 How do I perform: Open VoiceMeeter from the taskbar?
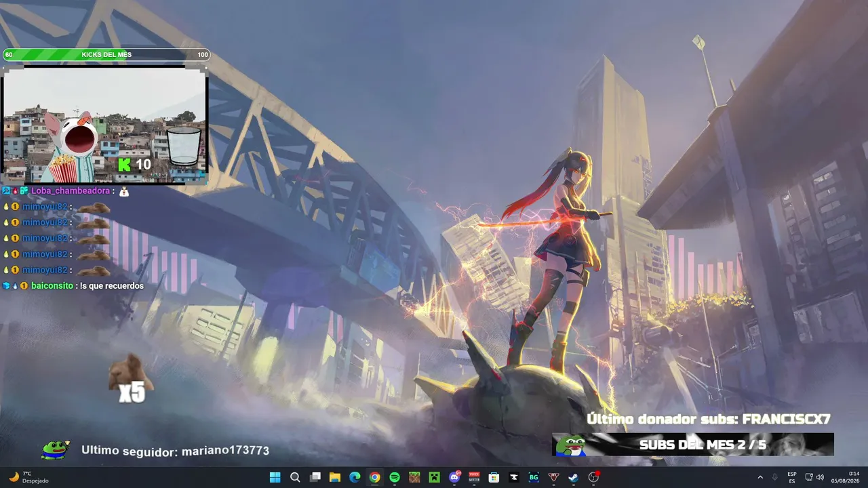pos(474,477)
